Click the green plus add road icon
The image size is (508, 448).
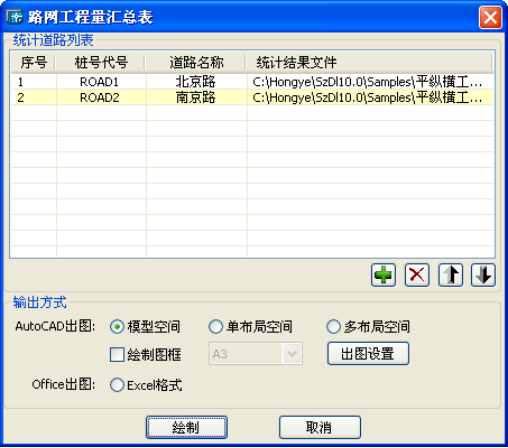(x=383, y=275)
